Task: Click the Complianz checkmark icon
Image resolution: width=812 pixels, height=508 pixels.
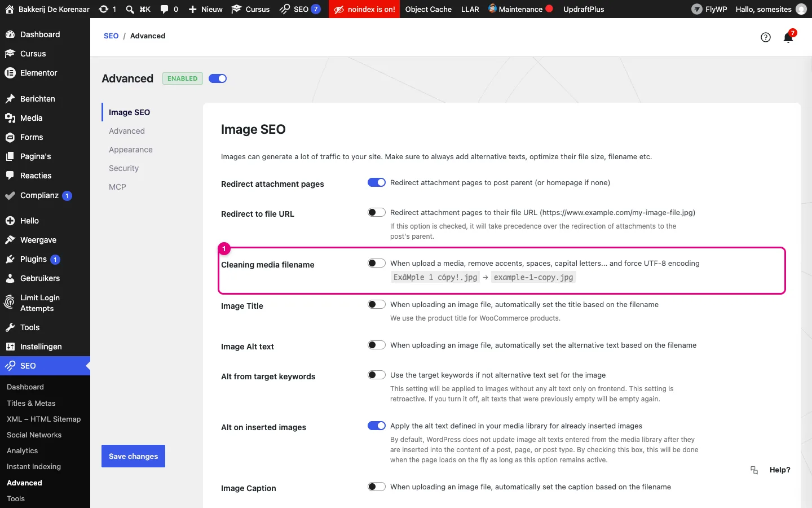Action: (x=10, y=196)
